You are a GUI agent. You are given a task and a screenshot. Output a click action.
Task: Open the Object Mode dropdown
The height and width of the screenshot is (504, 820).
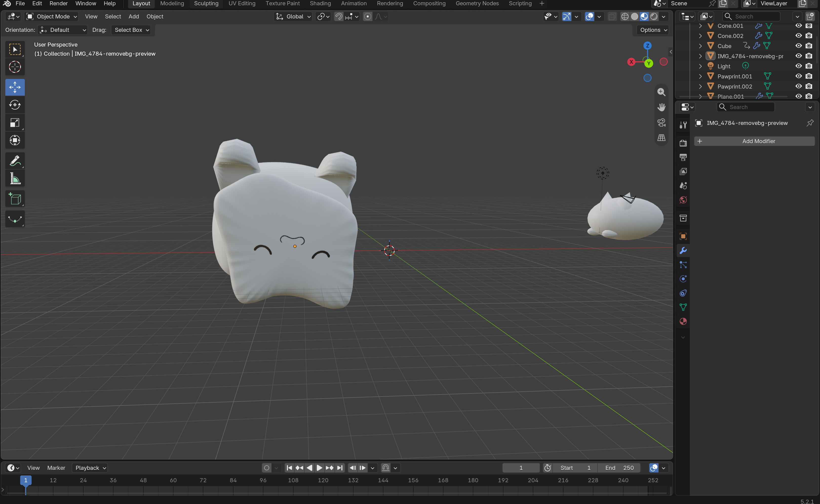click(52, 16)
